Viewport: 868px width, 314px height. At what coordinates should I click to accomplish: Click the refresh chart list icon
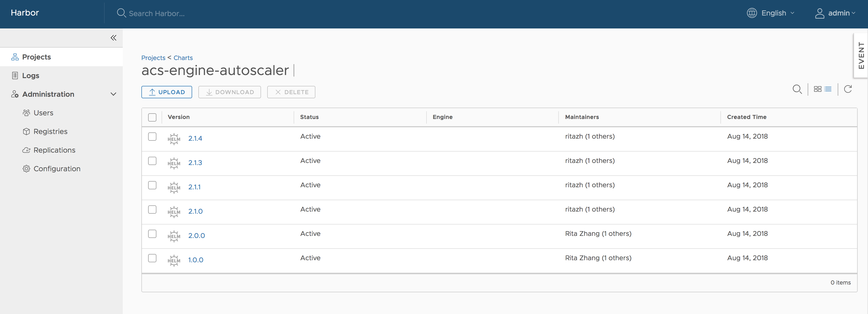pyautogui.click(x=848, y=89)
